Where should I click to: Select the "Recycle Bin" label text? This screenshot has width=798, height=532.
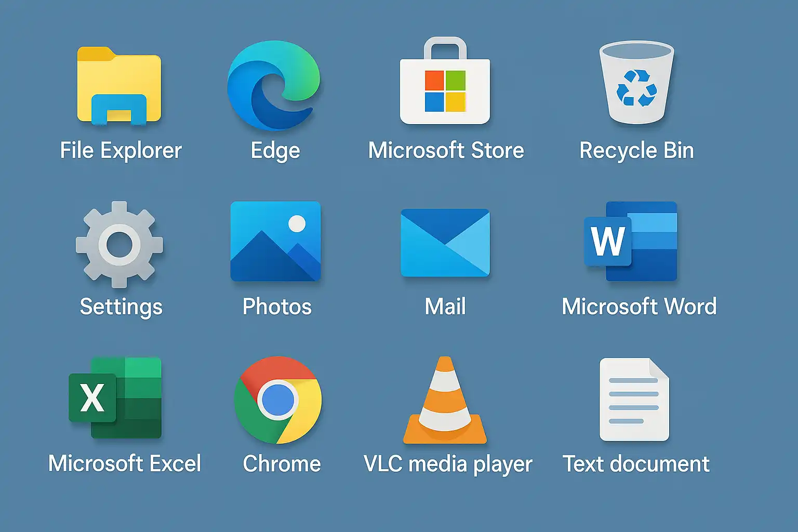(637, 151)
